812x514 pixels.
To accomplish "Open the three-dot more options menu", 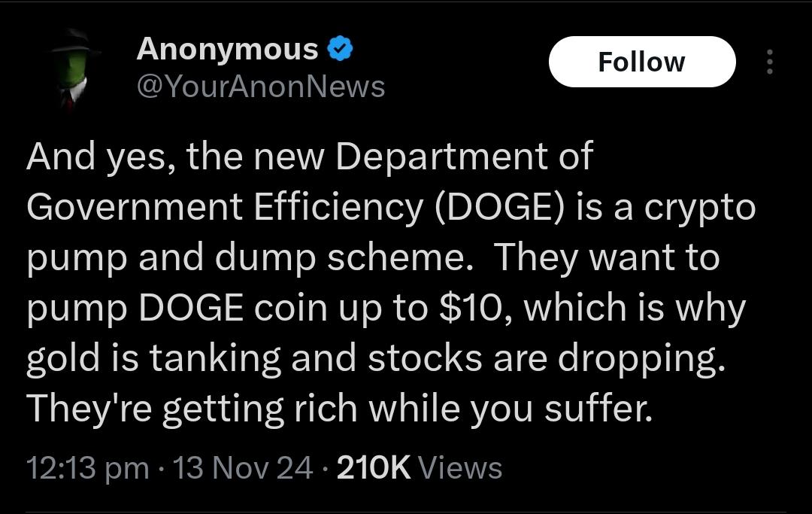I will (768, 62).
